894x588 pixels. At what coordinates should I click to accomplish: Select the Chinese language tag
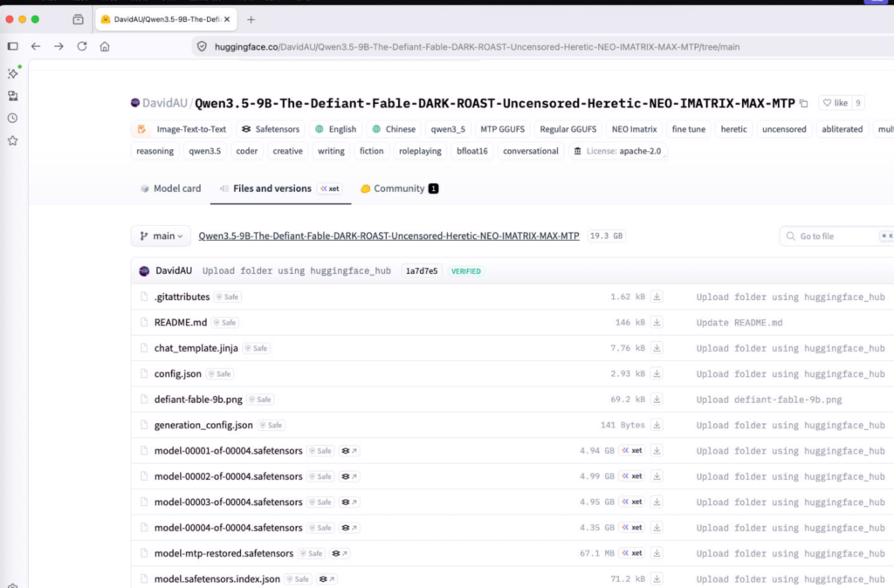point(394,129)
